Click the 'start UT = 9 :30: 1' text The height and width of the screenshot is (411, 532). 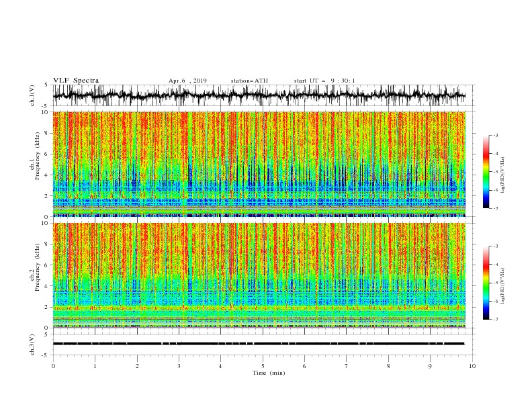pos(324,81)
